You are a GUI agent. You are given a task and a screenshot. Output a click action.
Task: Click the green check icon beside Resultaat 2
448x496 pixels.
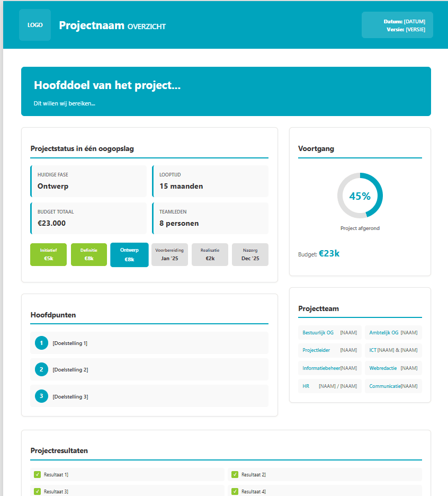235,474
